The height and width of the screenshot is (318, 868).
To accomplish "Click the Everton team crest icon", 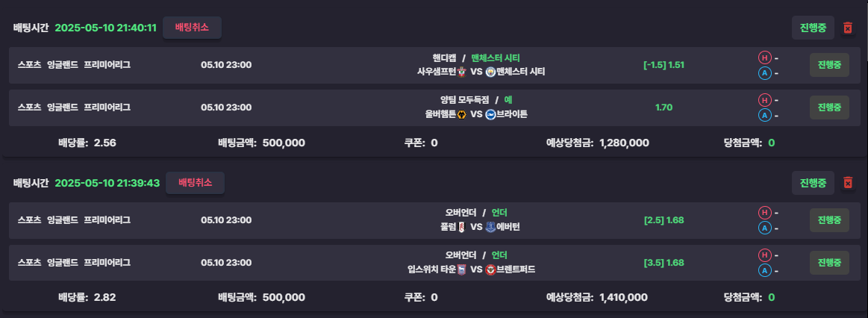I will pos(490,227).
